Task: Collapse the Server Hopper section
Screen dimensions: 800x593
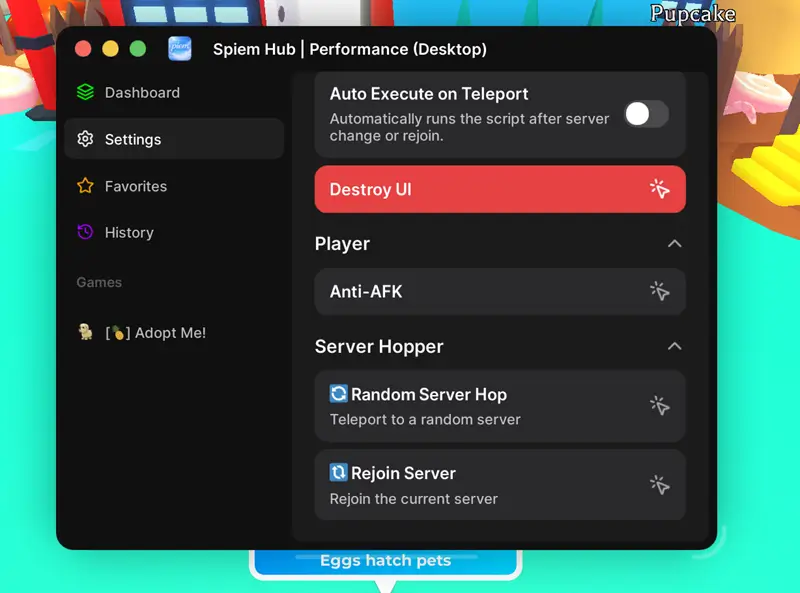Action: [x=675, y=346]
